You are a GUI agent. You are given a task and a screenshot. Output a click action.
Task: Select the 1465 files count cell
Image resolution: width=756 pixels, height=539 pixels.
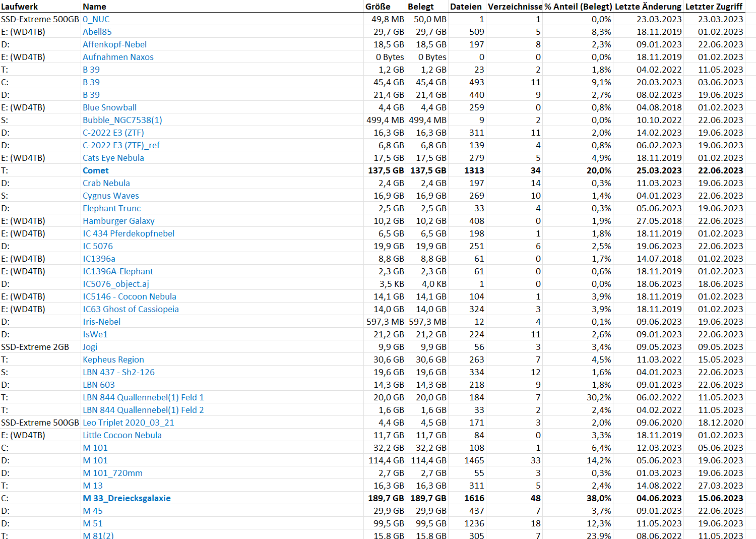coord(474,460)
